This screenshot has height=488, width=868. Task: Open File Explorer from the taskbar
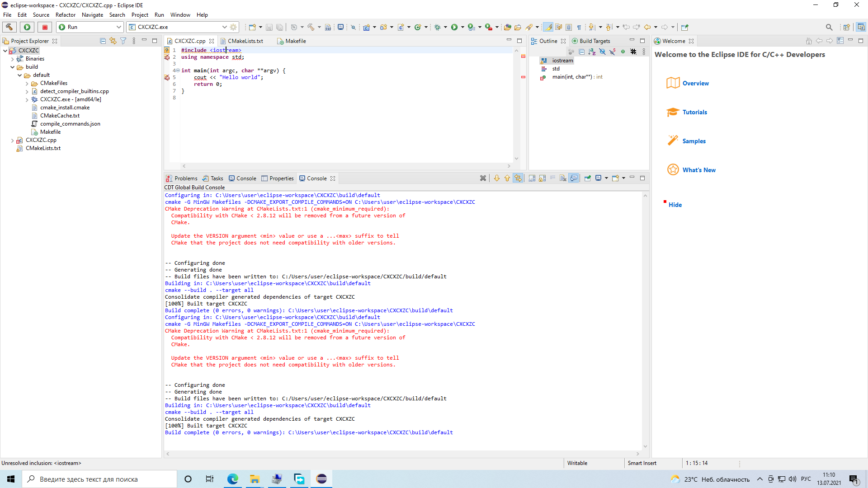coord(255,479)
